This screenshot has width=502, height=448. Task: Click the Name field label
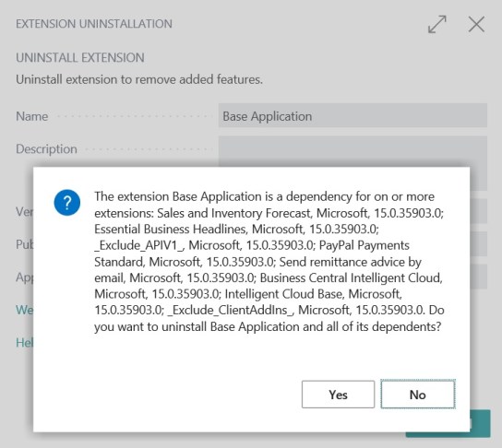[x=32, y=116]
